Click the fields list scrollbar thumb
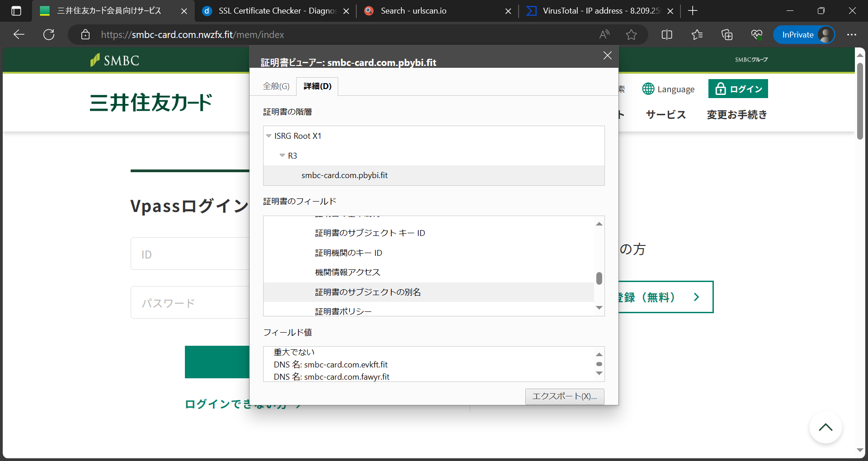 coord(599,278)
